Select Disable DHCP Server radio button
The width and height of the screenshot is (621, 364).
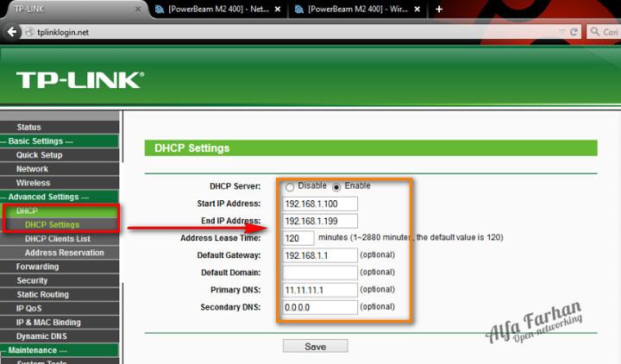[x=290, y=187]
